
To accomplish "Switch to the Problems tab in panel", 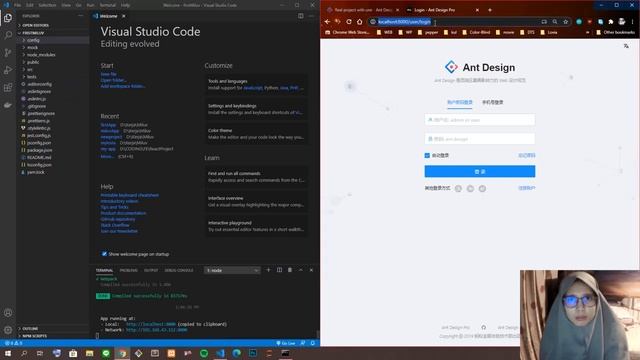I will [x=129, y=270].
